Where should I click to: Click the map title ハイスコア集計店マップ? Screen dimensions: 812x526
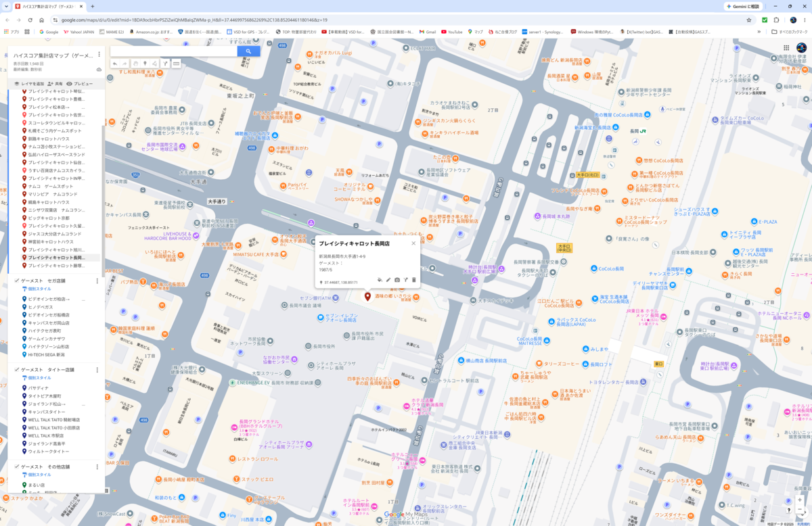coord(53,55)
